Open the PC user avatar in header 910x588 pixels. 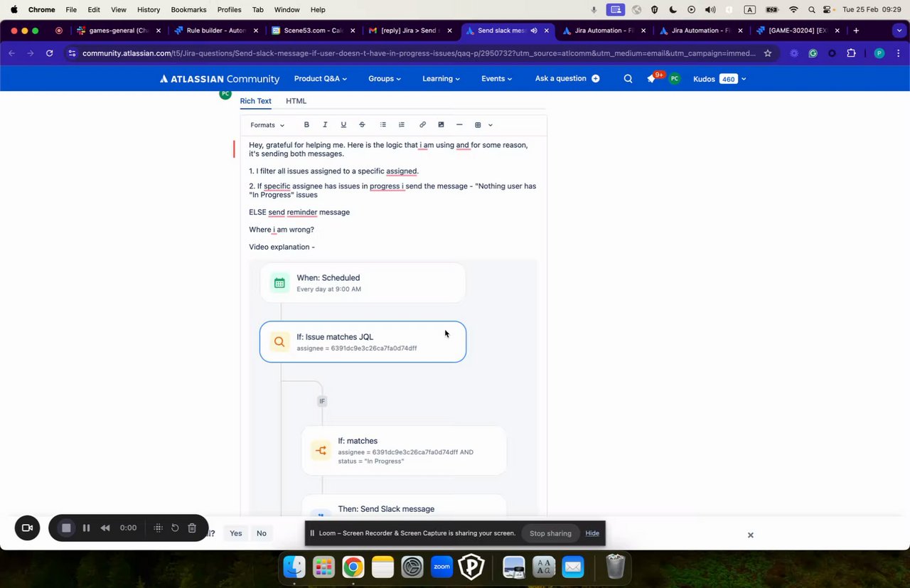[675, 79]
